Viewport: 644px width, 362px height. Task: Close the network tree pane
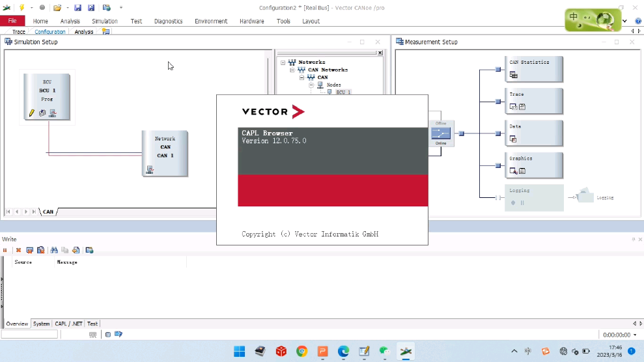380,53
